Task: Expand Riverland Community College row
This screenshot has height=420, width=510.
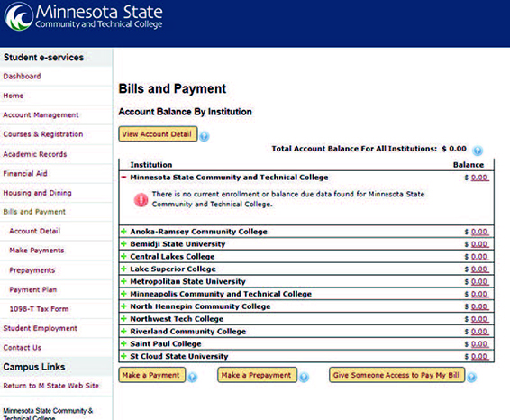Action: coord(123,331)
